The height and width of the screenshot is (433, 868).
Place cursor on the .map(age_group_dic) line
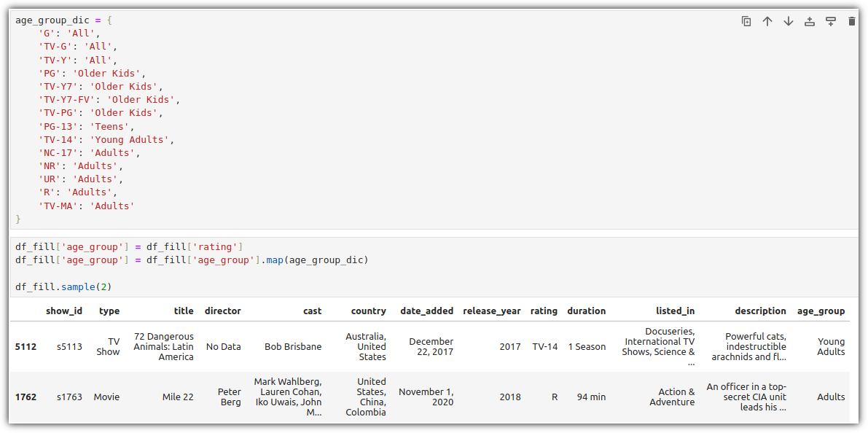click(192, 260)
